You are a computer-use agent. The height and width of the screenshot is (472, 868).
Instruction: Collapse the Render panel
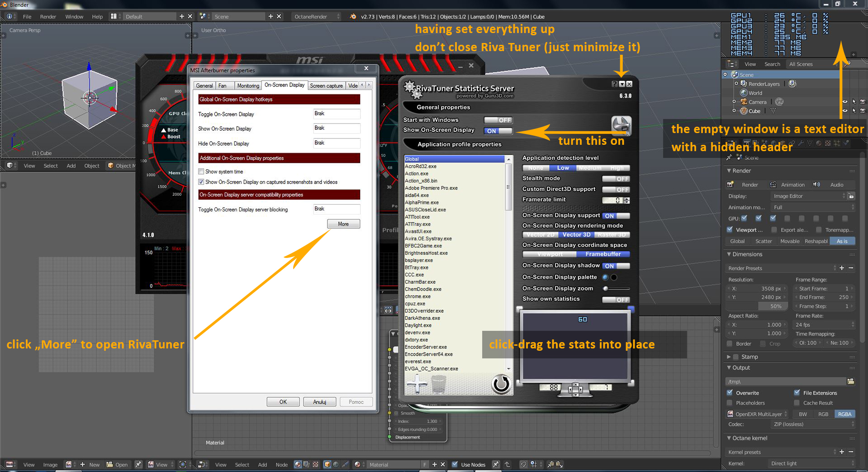[729, 171]
